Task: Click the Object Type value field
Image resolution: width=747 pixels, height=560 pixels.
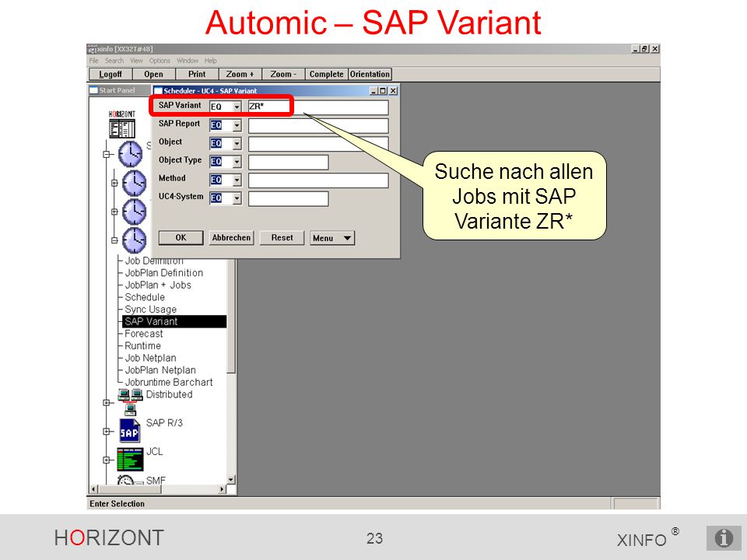Action: pos(288,163)
